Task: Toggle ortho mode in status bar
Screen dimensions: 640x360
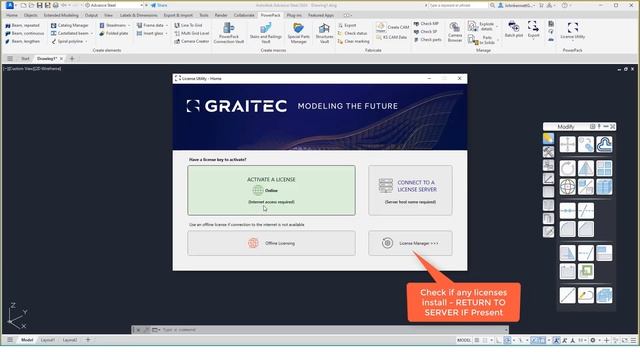Action: [x=498, y=340]
